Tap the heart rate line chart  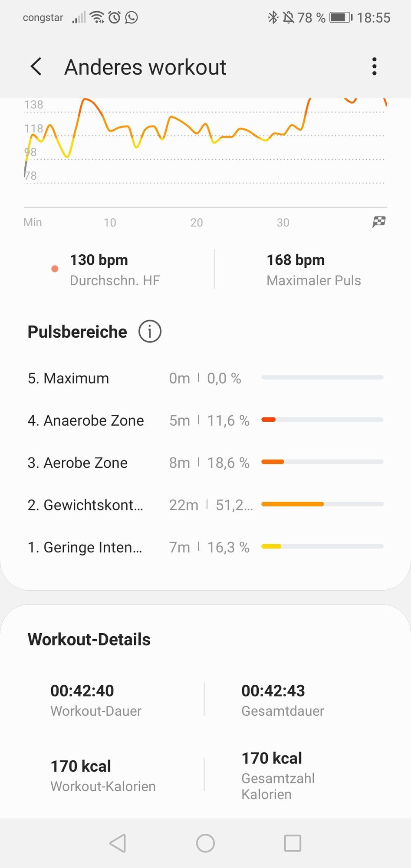coord(205,143)
